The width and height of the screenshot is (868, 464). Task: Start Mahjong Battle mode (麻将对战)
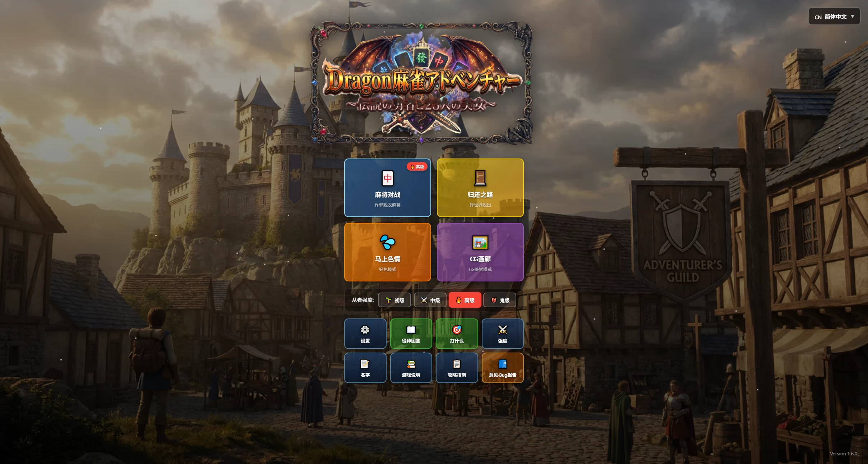pos(387,188)
